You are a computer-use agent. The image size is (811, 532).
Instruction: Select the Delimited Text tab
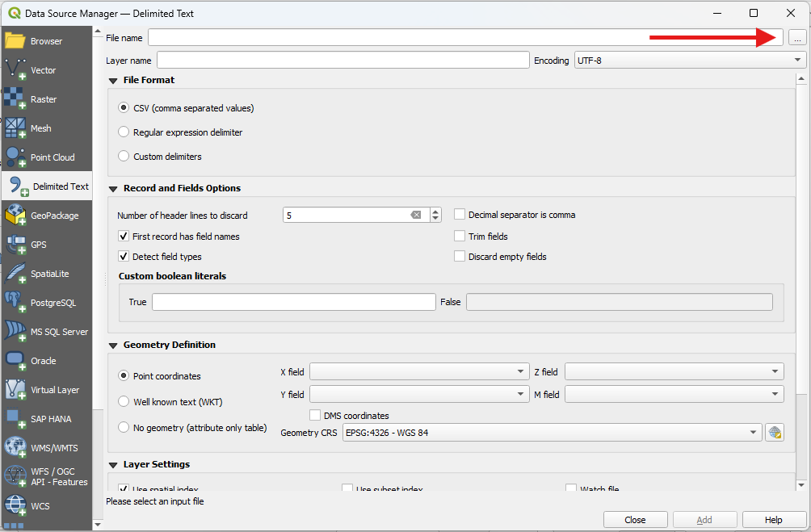click(47, 186)
